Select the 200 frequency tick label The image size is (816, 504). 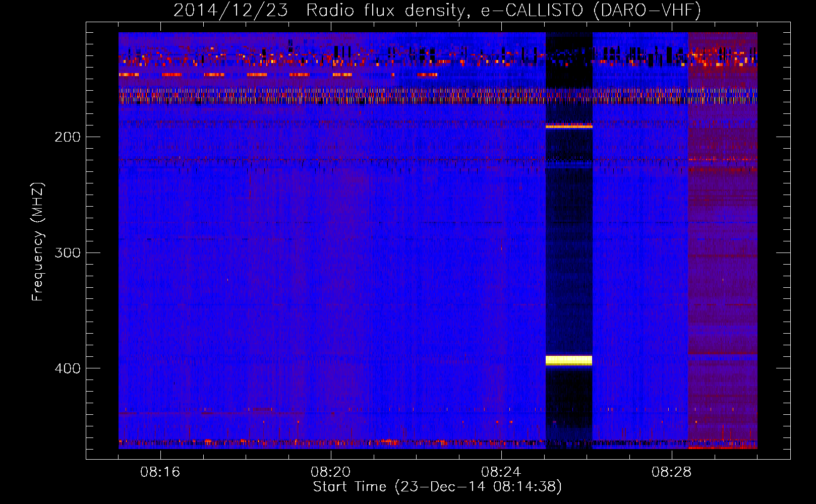[x=68, y=137]
